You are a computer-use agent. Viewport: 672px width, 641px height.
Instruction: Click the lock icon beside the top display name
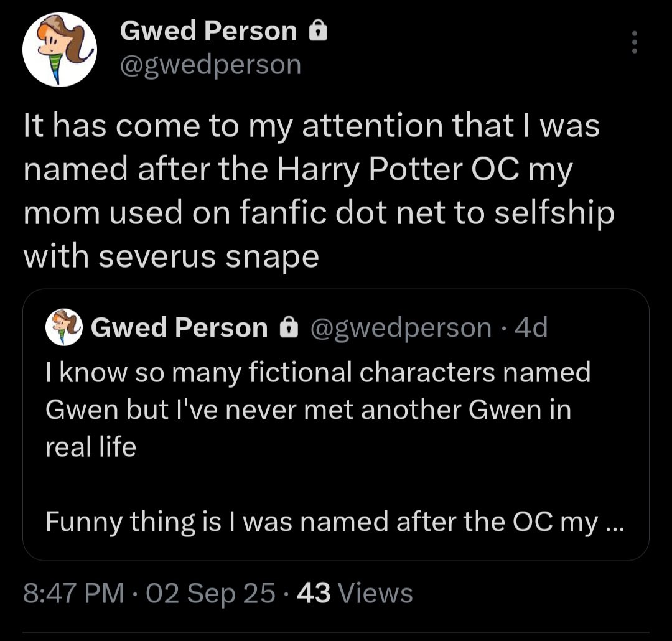click(x=317, y=31)
